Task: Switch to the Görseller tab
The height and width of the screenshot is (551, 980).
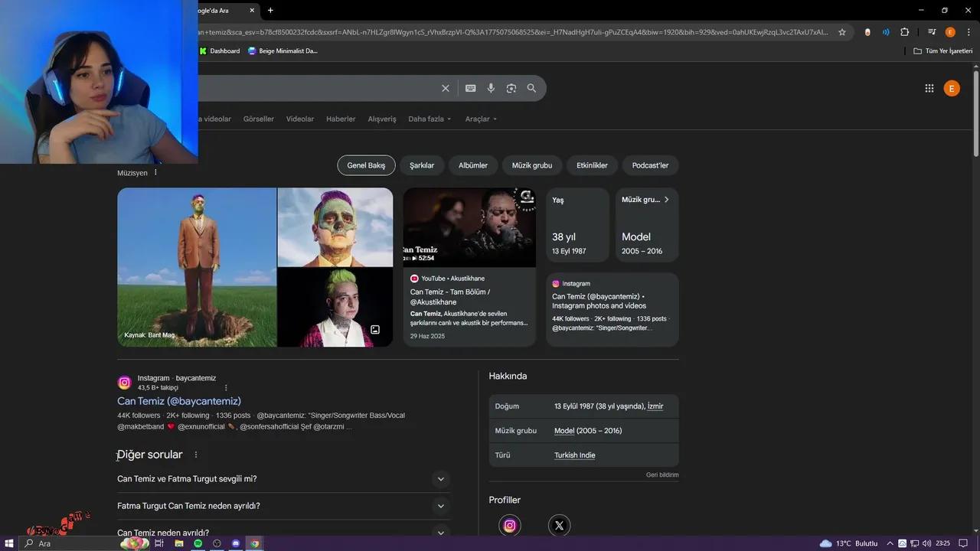Action: click(x=258, y=119)
